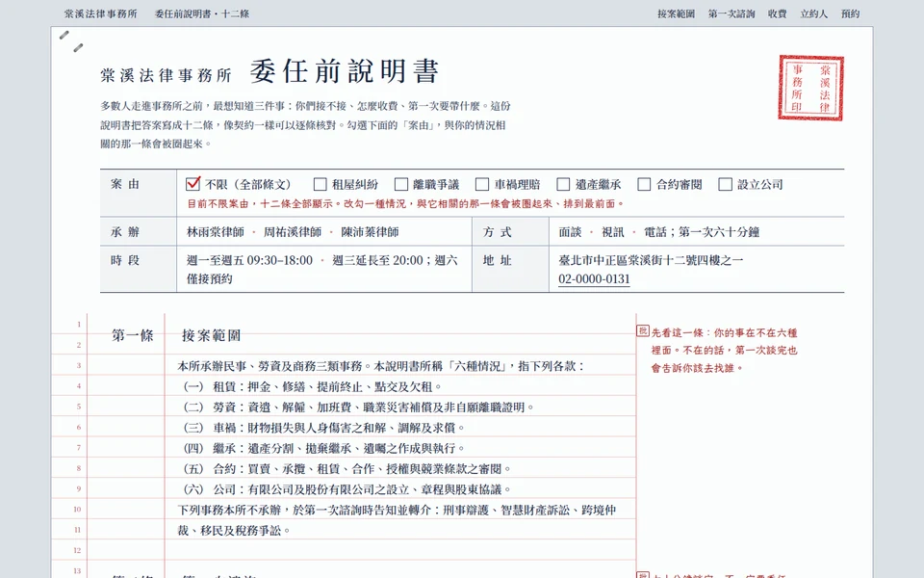924x578 pixels.
Task: Jump to 第一次諮詢 in top navigation
Action: pos(731,13)
